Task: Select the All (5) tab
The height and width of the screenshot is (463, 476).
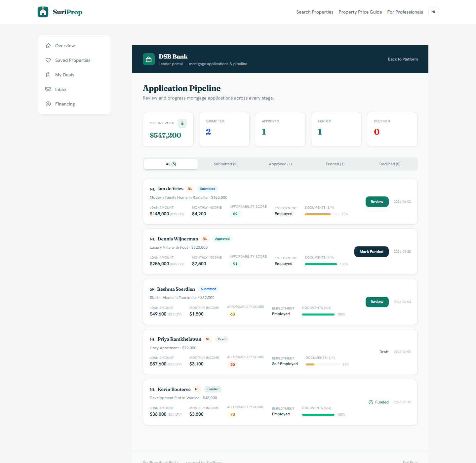Action: 171,164
